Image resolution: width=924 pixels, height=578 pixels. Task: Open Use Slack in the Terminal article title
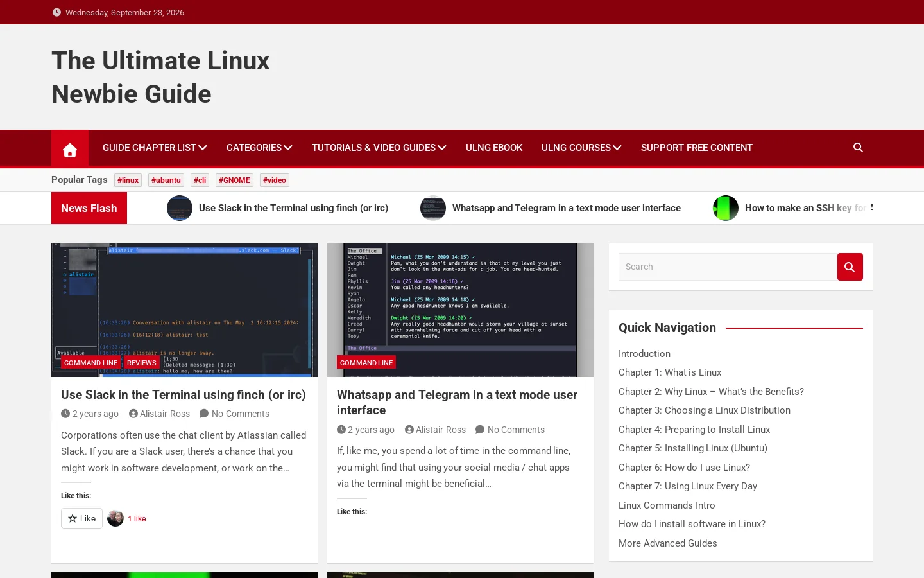click(184, 394)
